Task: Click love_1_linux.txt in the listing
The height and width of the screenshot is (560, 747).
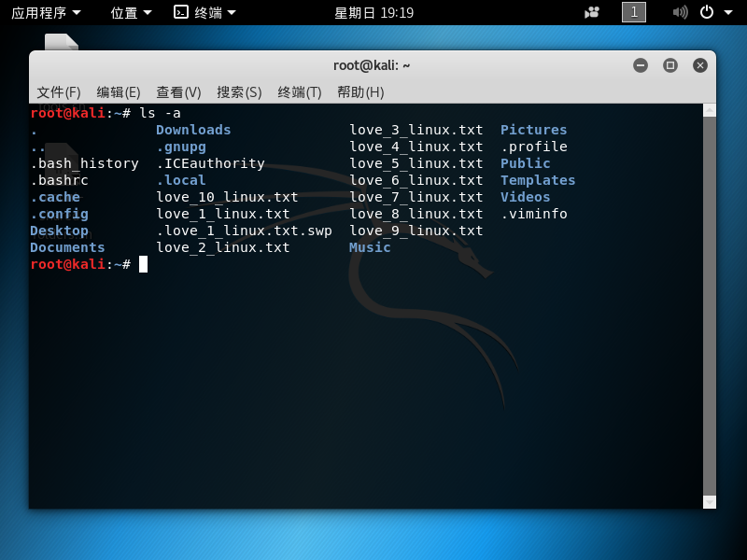Action: point(223,214)
